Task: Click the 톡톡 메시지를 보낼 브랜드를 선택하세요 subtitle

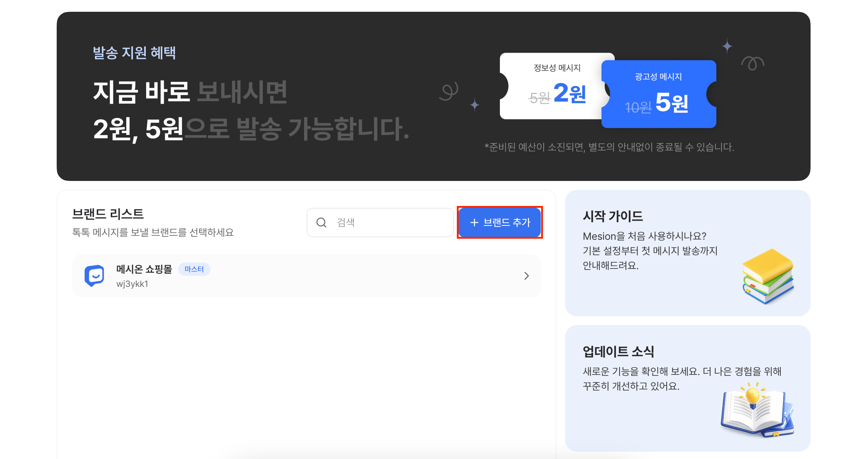Action: pyautogui.click(x=153, y=232)
